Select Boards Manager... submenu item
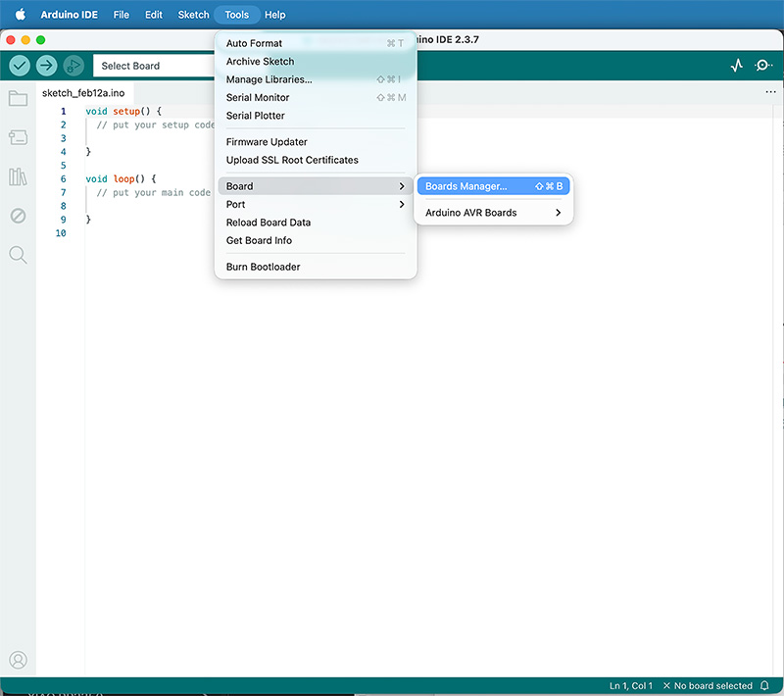Screen dimensions: 784x696 (x=493, y=186)
